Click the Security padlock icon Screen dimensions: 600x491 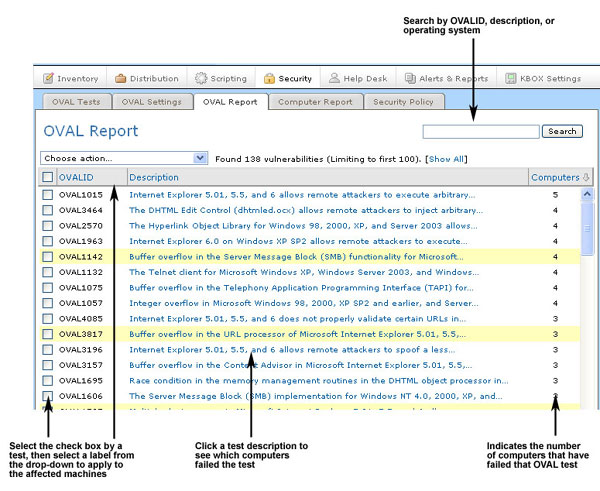270,78
